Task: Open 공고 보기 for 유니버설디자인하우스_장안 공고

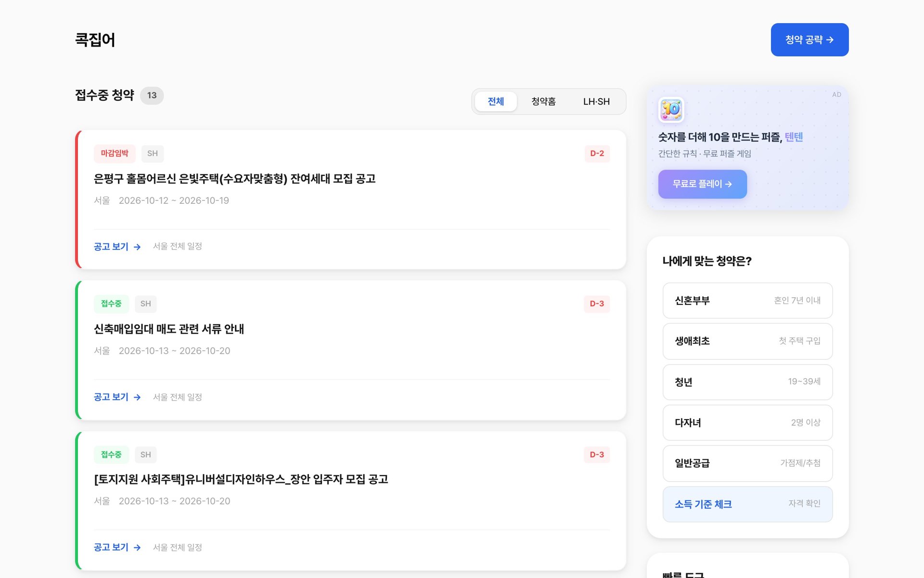Action: click(117, 547)
